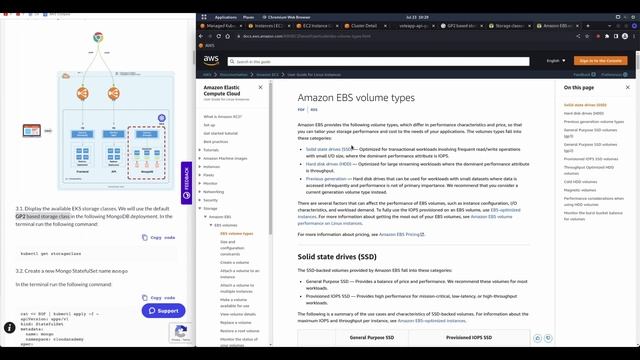Open Replace a volume in sidebar

236,323
